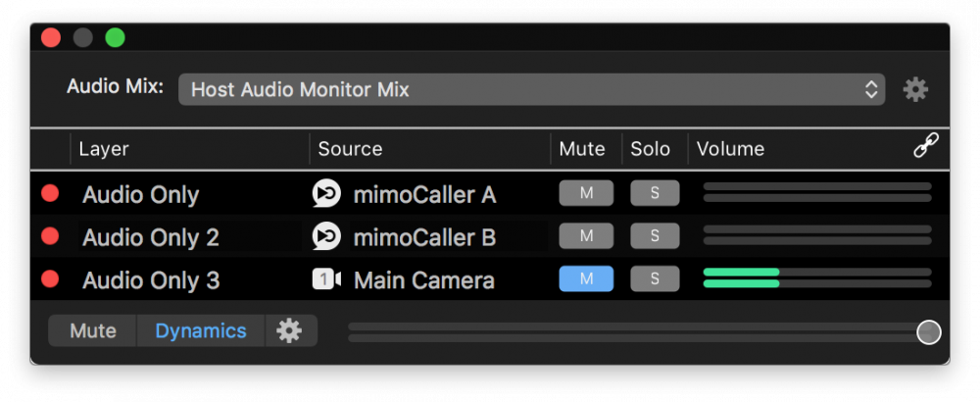The height and width of the screenshot is (402, 980).
Task: Open dynamics settings gear at bottom
Action: tap(289, 330)
